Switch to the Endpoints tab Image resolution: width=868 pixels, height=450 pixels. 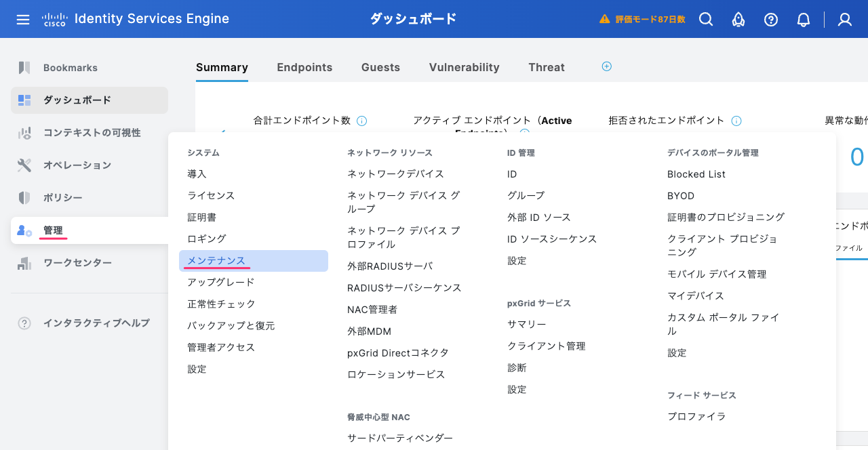click(x=304, y=67)
